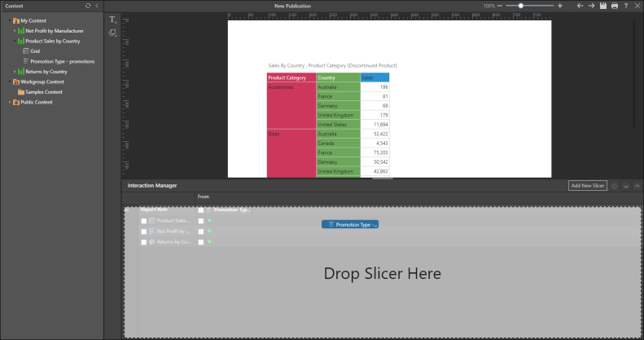Collapse the Product Sales by Country node
Screen dimensions: 644x340
pyautogui.click(x=15, y=40)
